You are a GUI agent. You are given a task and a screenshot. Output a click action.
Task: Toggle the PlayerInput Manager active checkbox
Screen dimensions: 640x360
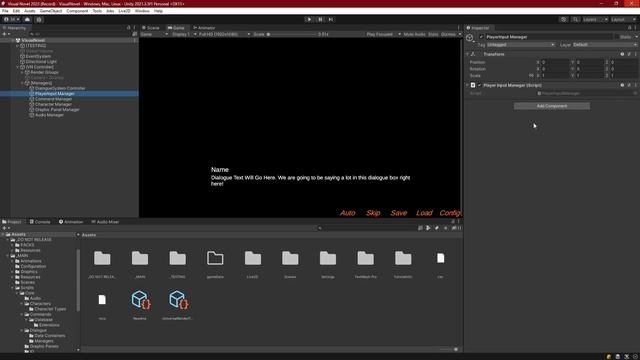click(481, 37)
